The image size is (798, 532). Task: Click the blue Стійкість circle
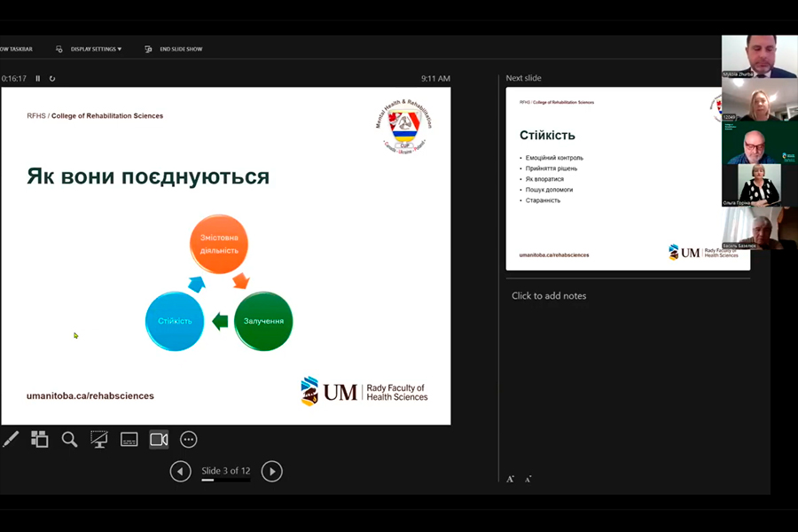[x=175, y=321]
